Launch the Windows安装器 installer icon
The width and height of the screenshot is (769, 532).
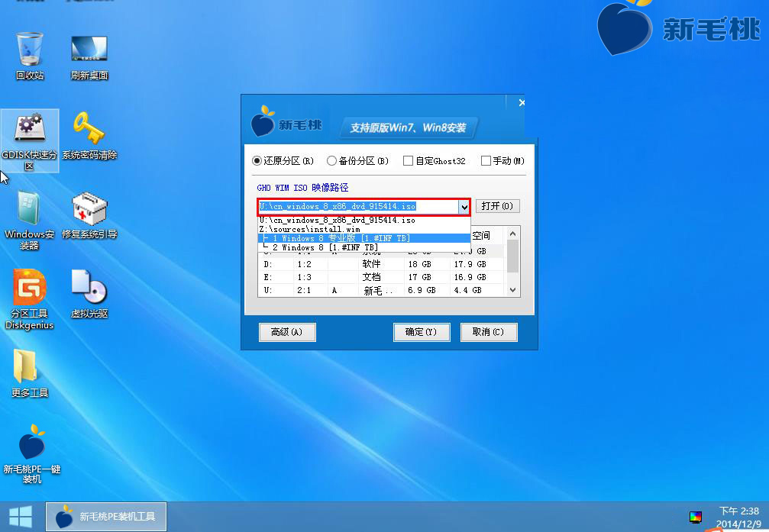(x=30, y=221)
